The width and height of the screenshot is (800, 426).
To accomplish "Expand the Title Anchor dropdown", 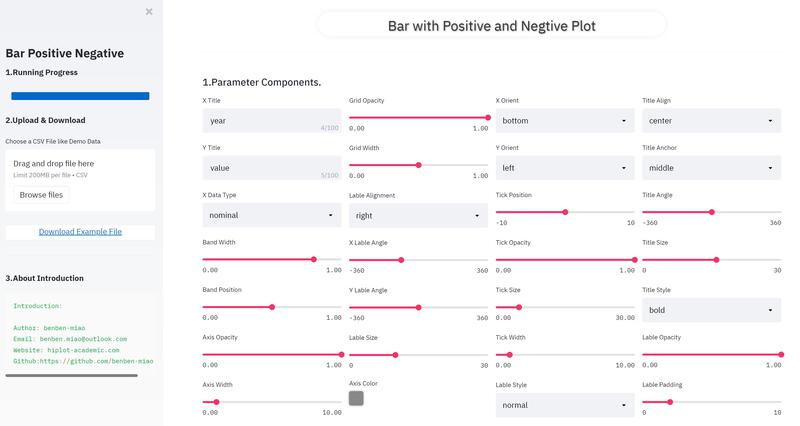I will [x=711, y=168].
